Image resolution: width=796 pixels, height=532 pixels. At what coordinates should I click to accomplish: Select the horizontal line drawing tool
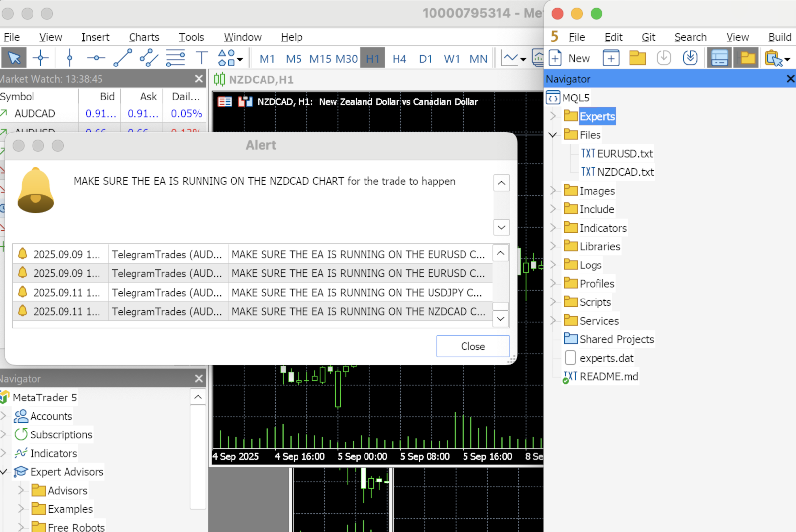pos(96,58)
